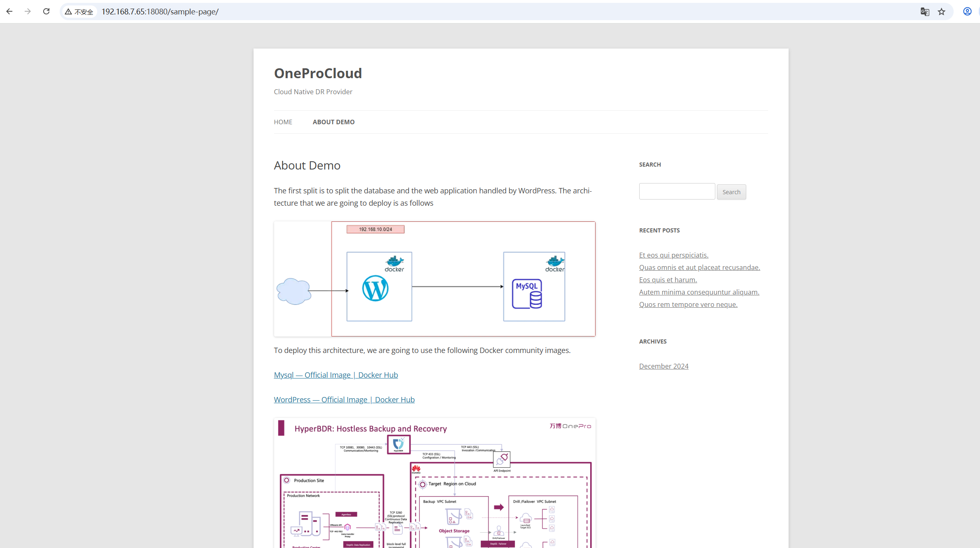Click the 'Cloud Native DR Provider' tagline

point(313,92)
